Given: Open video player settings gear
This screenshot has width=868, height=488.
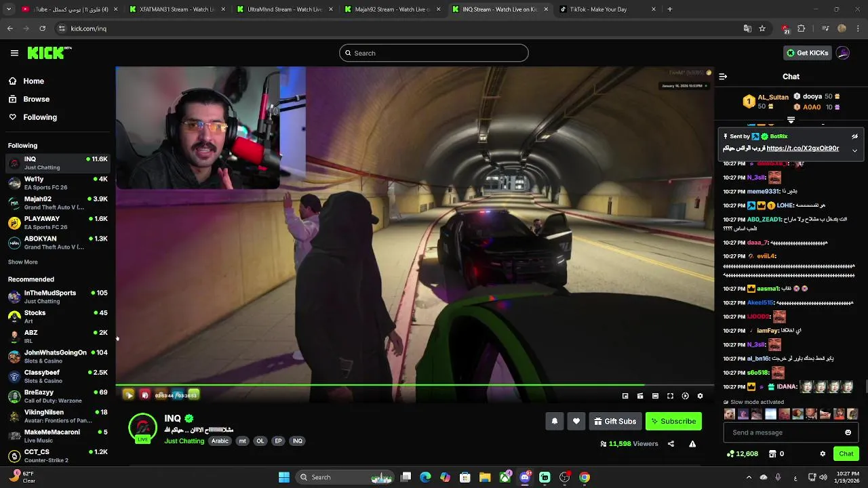Looking at the screenshot, I should 700,396.
